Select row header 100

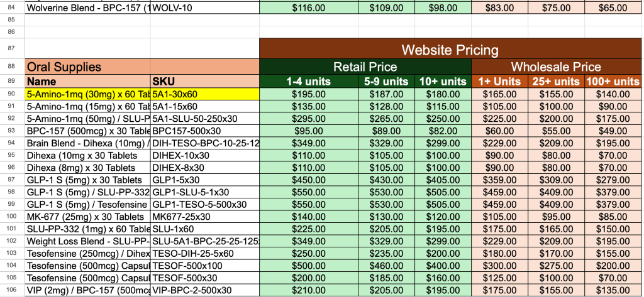click(x=12, y=217)
